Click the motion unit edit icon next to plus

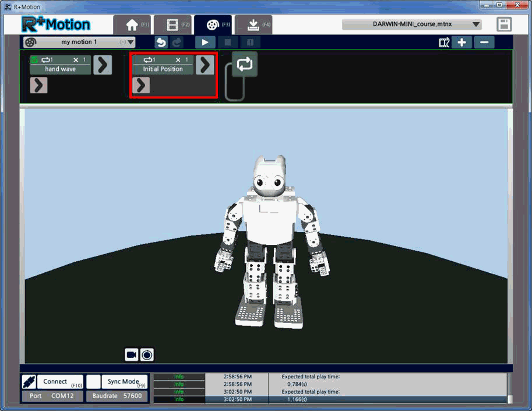click(x=444, y=43)
